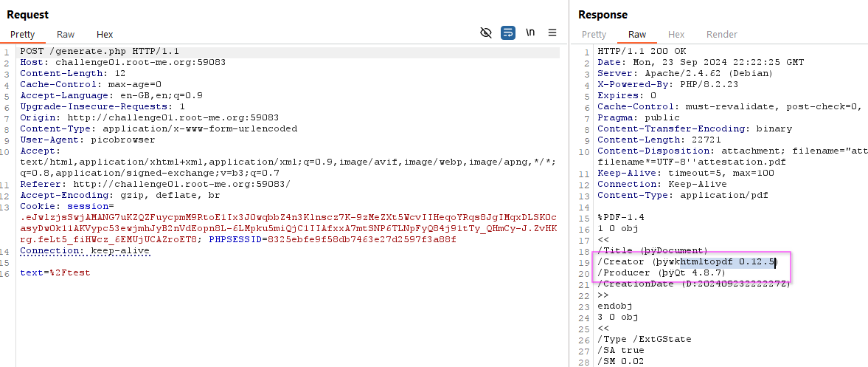Open the Request panel hamburger menu
The height and width of the screenshot is (367, 868).
tap(552, 32)
